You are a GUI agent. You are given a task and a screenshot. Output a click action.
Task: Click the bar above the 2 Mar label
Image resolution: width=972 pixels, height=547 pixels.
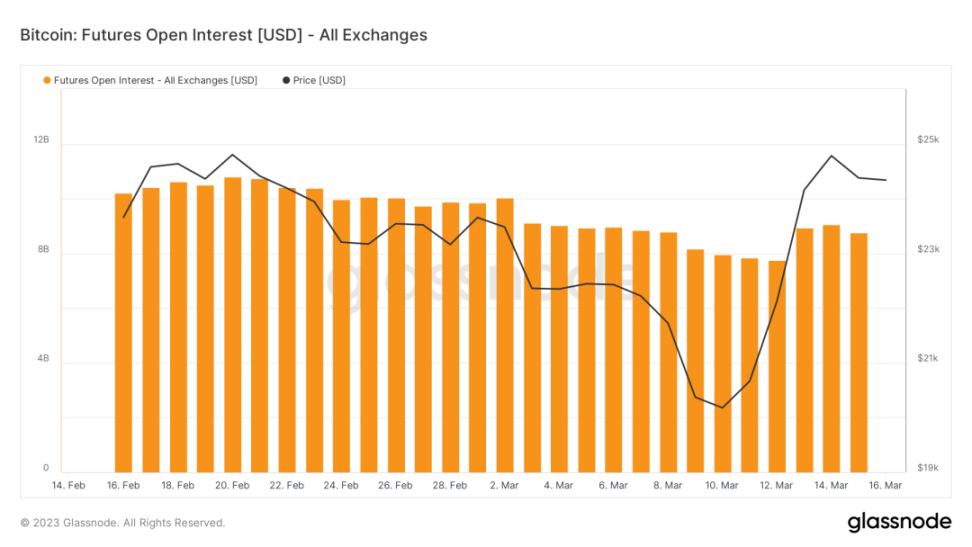[505, 335]
